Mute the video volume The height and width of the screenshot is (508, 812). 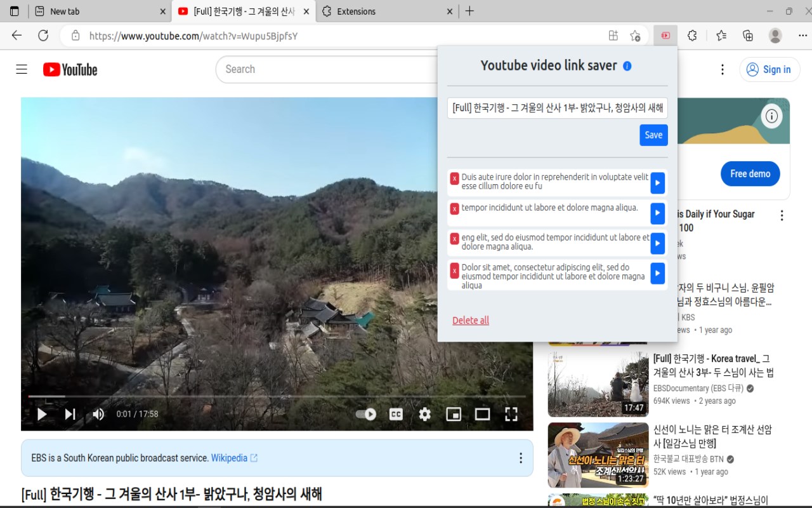[x=98, y=414]
